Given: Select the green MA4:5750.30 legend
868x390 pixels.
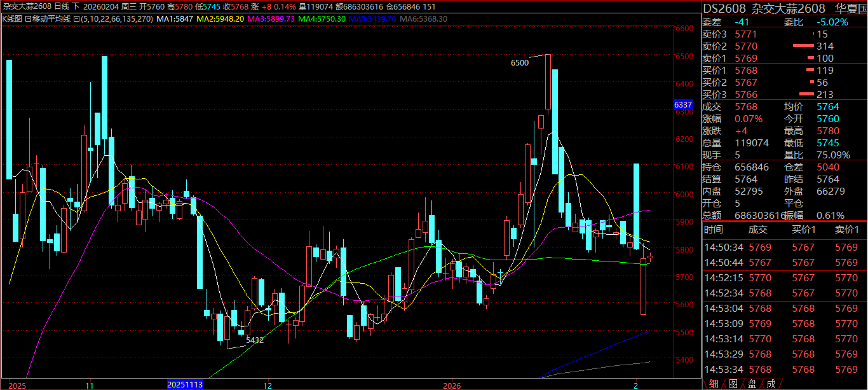Looking at the screenshot, I should [x=323, y=19].
